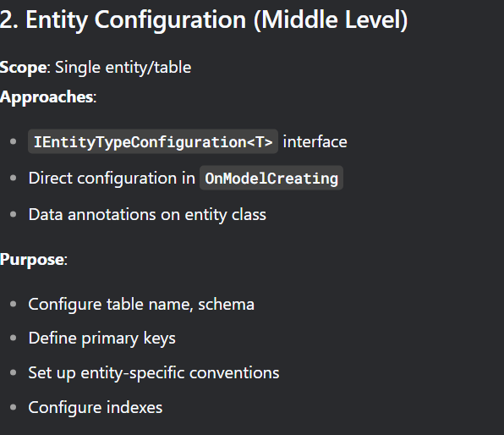Viewport: 504px width, 435px height.
Task: Click the bold Purpose label
Action: pyautogui.click(x=32, y=259)
